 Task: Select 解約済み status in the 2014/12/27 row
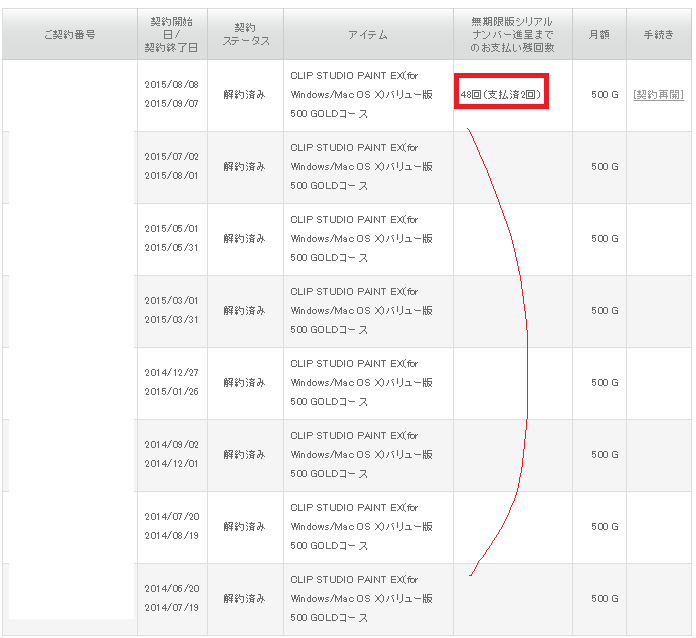click(245, 382)
